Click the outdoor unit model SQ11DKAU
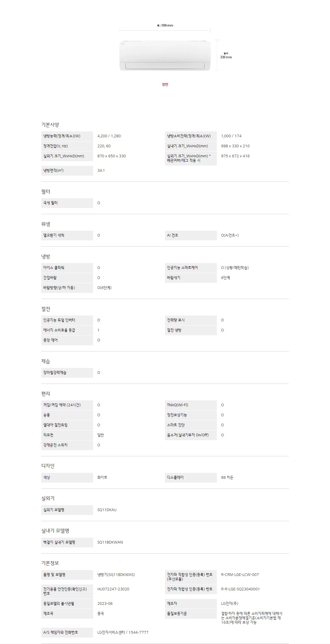Image resolution: width=330 pixels, height=644 pixels. (107, 510)
